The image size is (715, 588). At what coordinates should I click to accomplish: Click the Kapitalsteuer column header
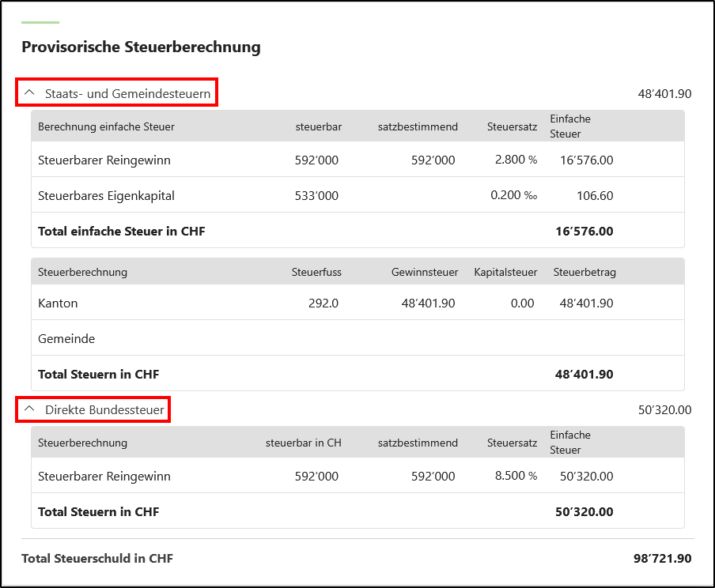[x=505, y=272]
